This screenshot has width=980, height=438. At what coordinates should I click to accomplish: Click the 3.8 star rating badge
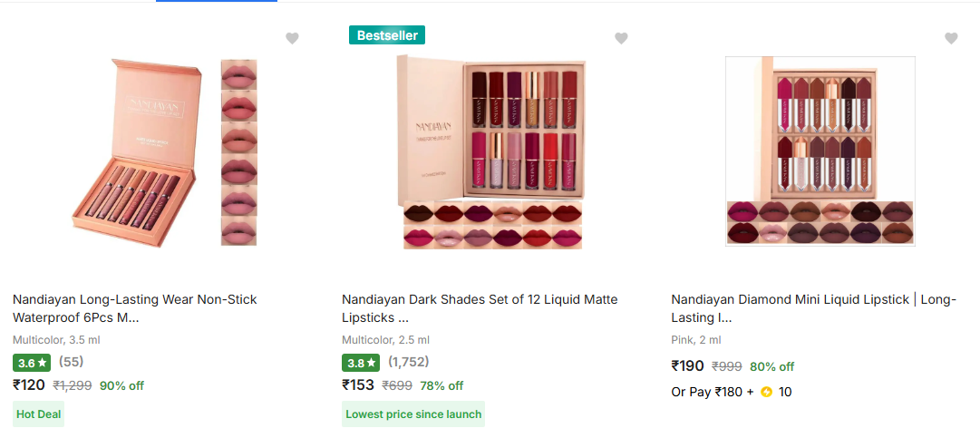pos(361,363)
